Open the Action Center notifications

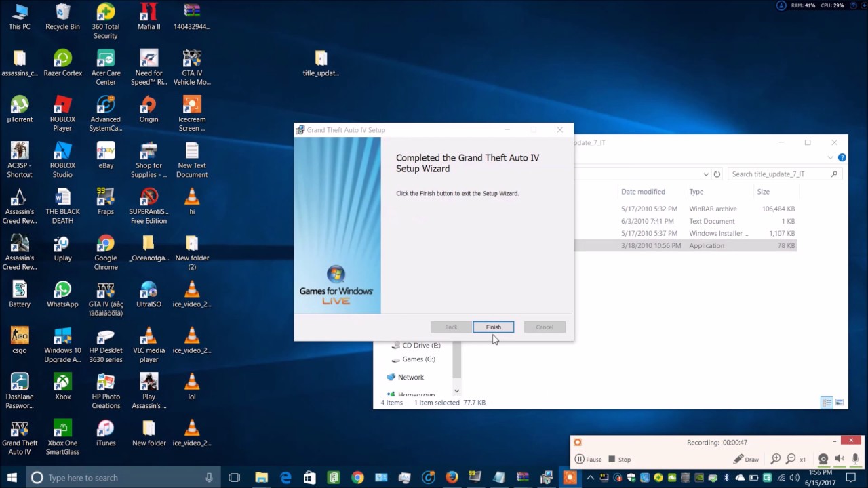point(851,477)
